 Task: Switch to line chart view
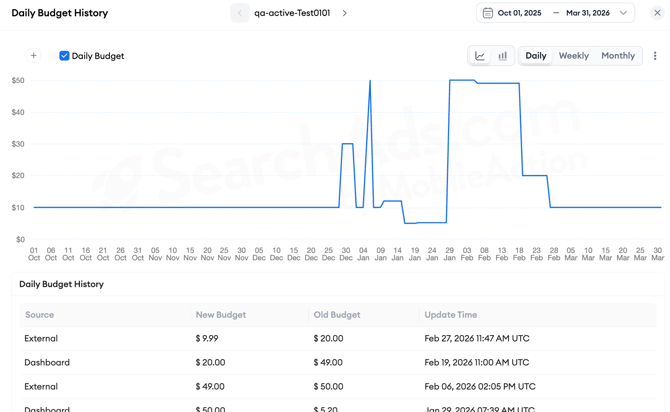point(480,56)
